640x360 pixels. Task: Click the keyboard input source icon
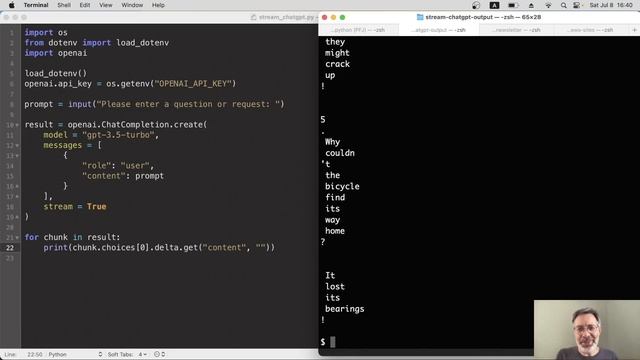494,5
